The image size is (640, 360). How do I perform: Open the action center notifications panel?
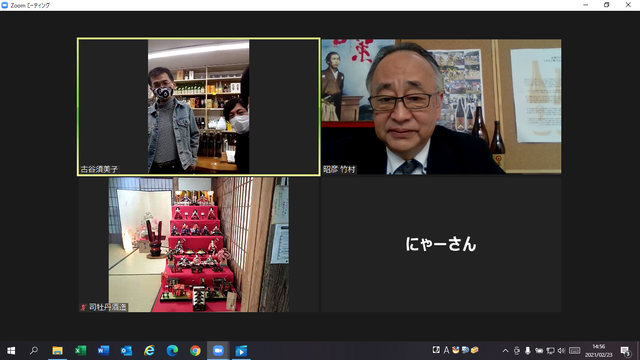click(625, 351)
